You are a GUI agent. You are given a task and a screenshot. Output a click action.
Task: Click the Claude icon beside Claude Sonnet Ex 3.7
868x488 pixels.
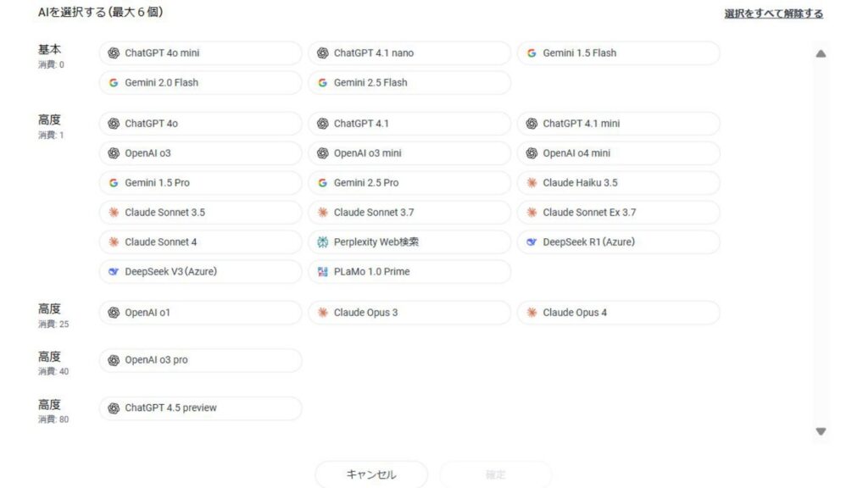[531, 213]
